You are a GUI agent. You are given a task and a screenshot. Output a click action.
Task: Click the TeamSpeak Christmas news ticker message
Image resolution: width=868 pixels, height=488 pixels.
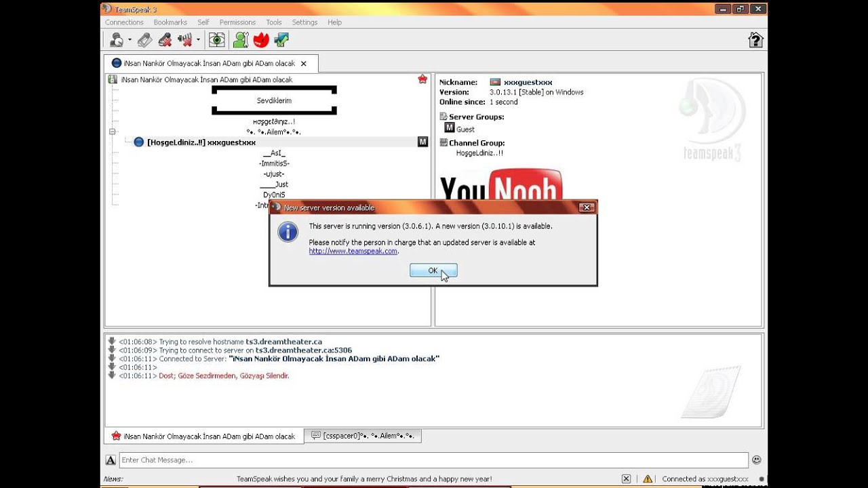tap(364, 479)
